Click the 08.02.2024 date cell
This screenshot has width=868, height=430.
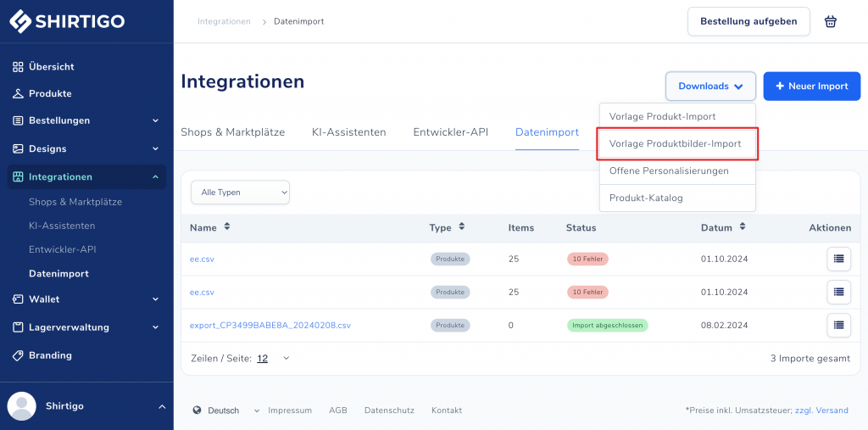point(725,326)
